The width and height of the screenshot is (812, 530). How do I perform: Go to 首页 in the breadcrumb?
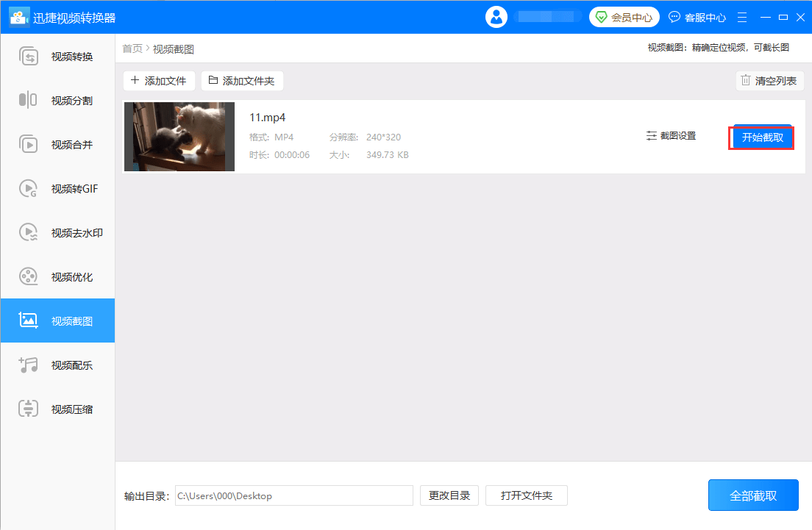pyautogui.click(x=132, y=49)
